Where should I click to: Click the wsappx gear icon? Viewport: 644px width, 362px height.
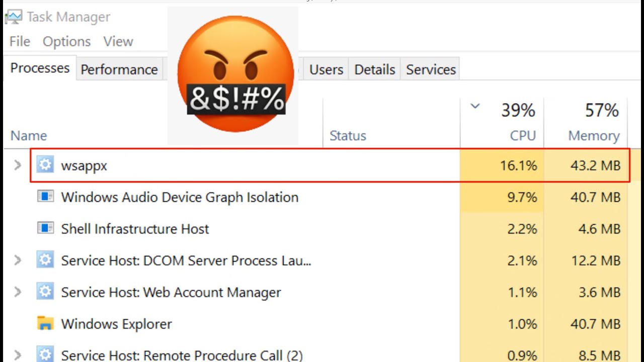pos(45,165)
